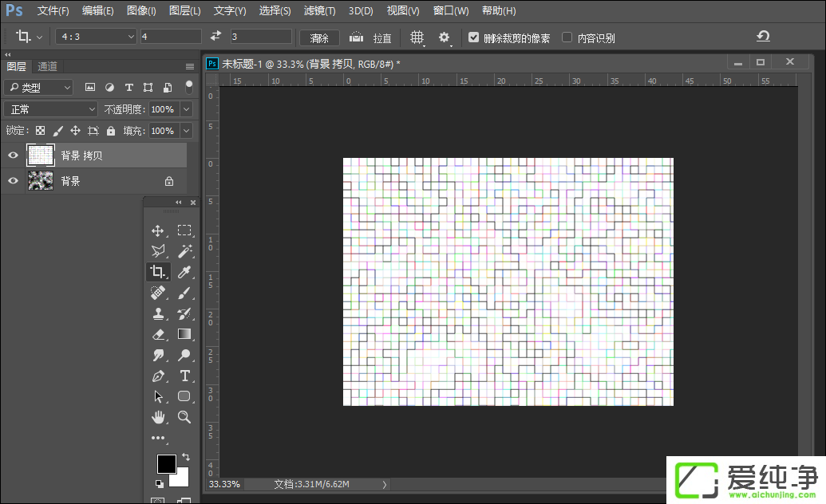The height and width of the screenshot is (504, 826).
Task: Open the 4:3 aspect ratio dropdown
Action: coord(97,37)
